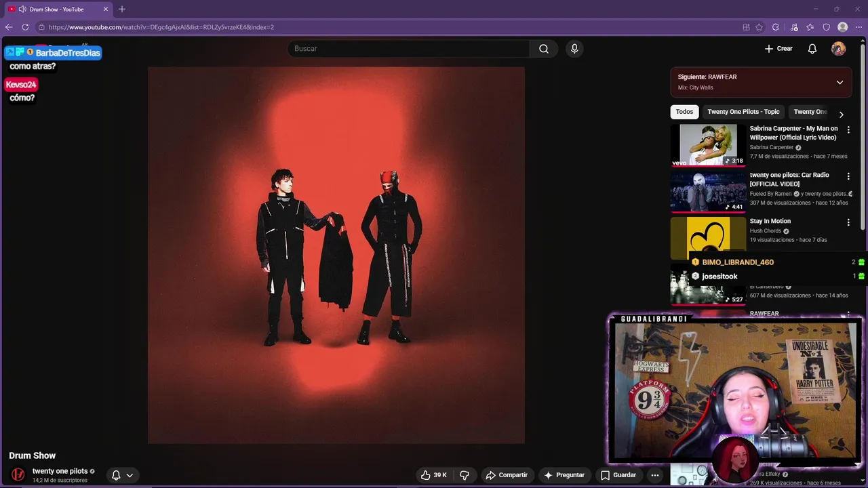Open browser settings three-dots menu

pyautogui.click(x=859, y=27)
